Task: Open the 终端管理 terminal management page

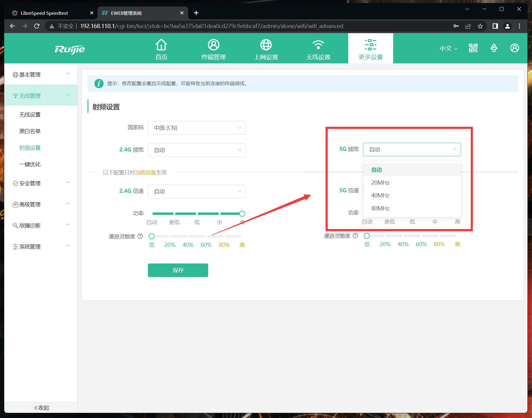Action: click(214, 49)
